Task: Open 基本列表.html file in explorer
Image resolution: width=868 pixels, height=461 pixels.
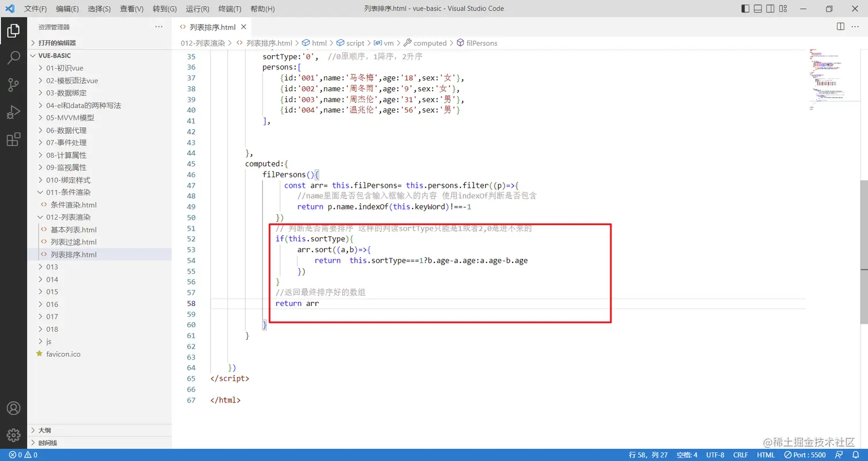Action: click(x=99, y=230)
